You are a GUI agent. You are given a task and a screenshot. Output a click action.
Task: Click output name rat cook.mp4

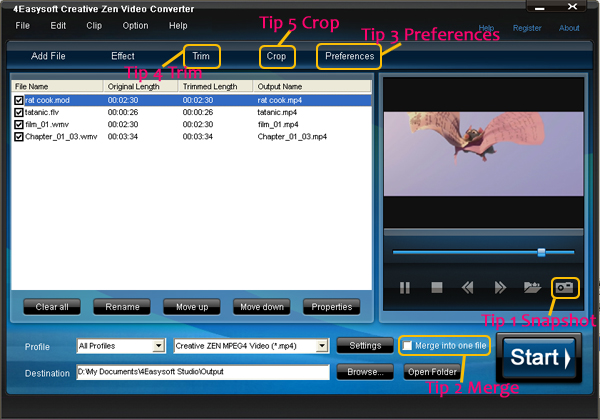[279, 100]
